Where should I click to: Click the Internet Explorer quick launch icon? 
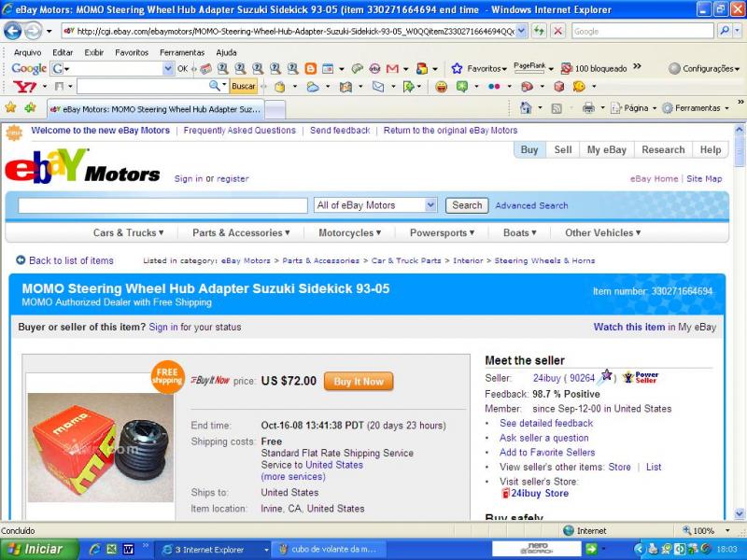click(95, 549)
